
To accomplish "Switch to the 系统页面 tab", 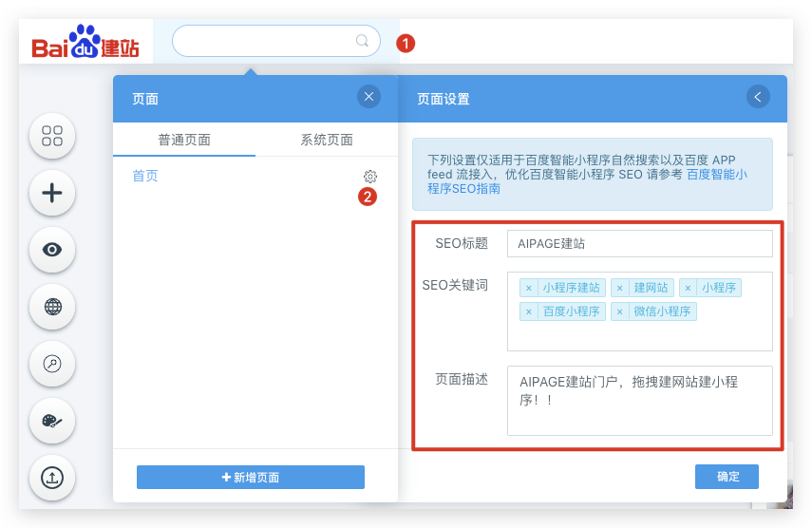I will pyautogui.click(x=327, y=140).
